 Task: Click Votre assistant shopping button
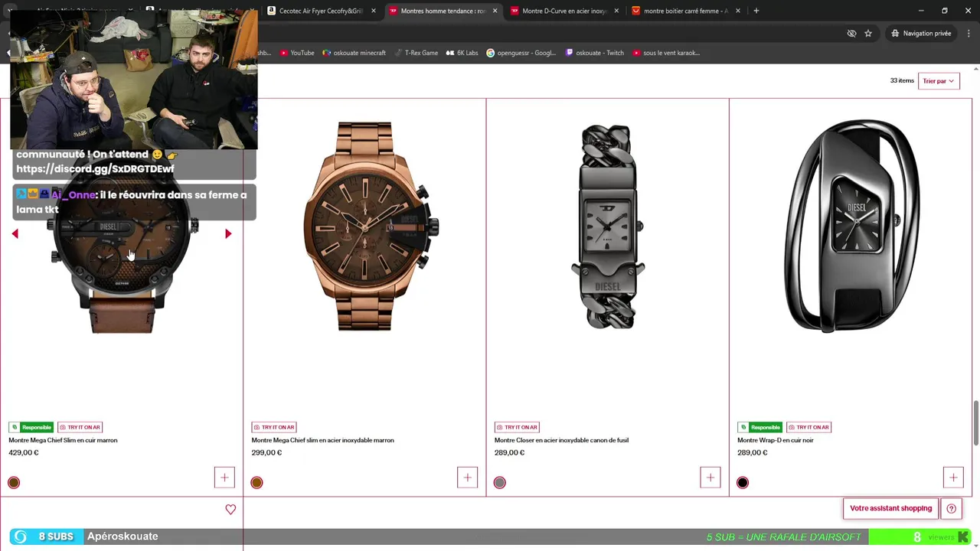coord(890,508)
